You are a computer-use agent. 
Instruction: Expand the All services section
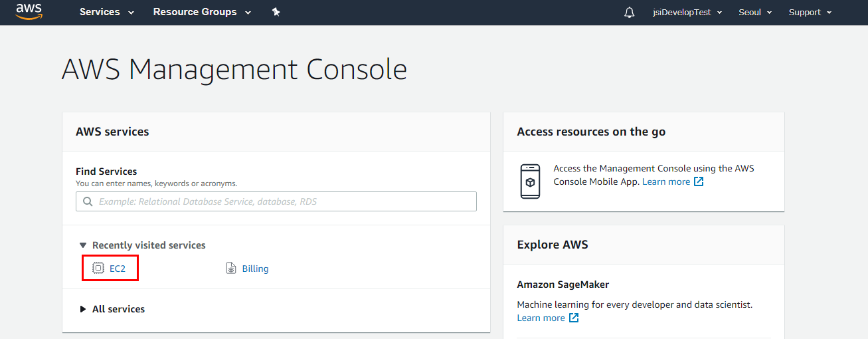tap(83, 309)
